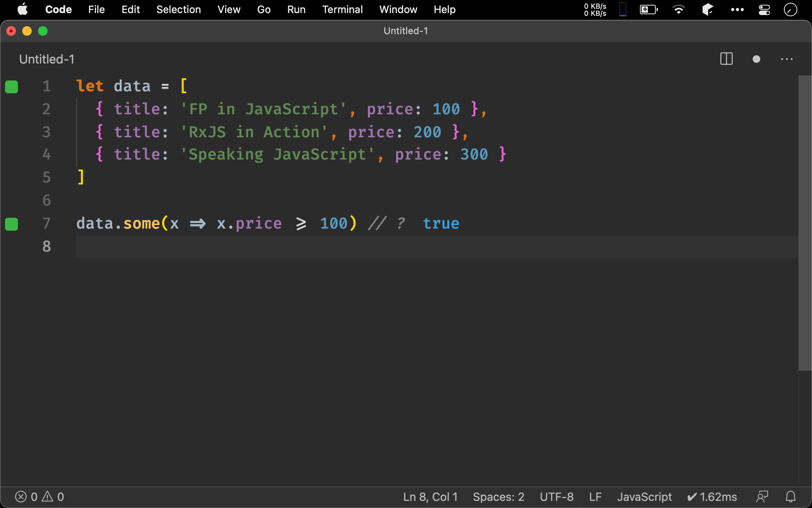Click the green coverage marker on line 7
812x508 pixels.
pyautogui.click(x=11, y=224)
